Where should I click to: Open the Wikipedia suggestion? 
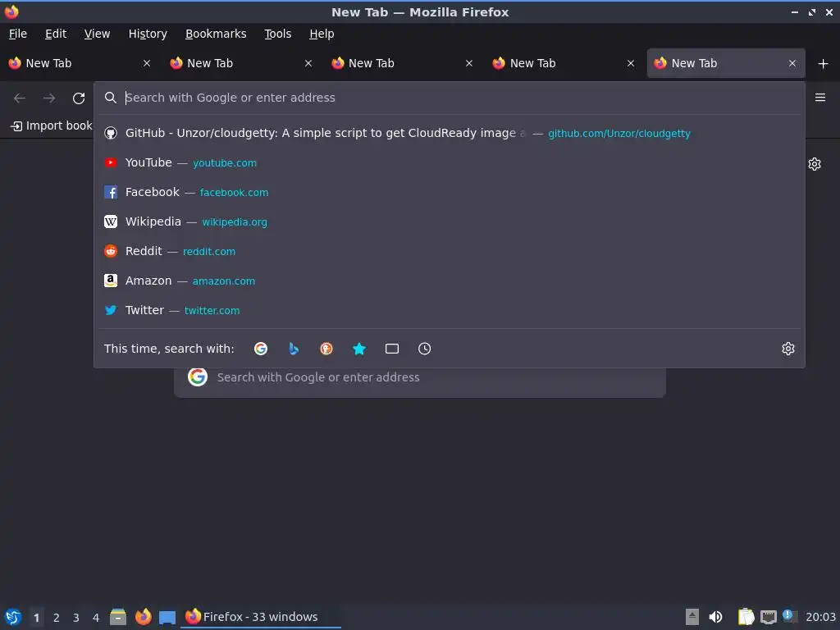pyautogui.click(x=450, y=221)
